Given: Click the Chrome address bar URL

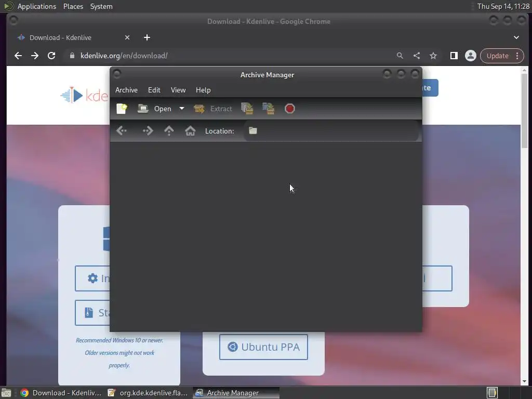Looking at the screenshot, I should coord(124,56).
